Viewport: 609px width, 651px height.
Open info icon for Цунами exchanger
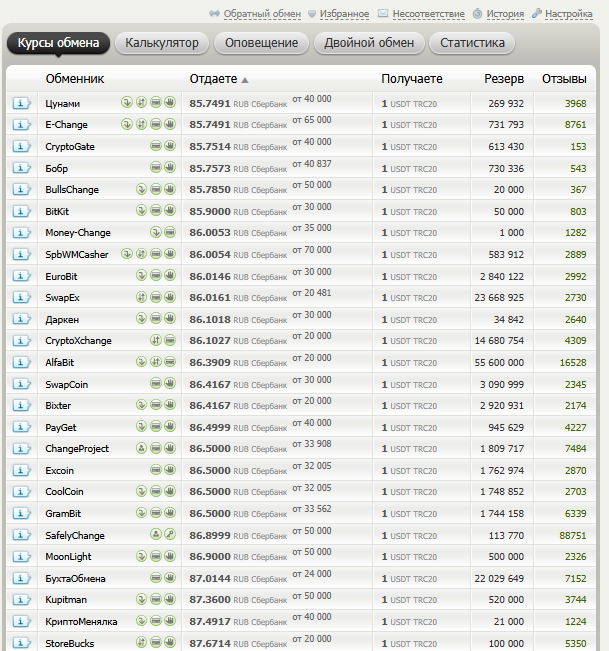21,103
